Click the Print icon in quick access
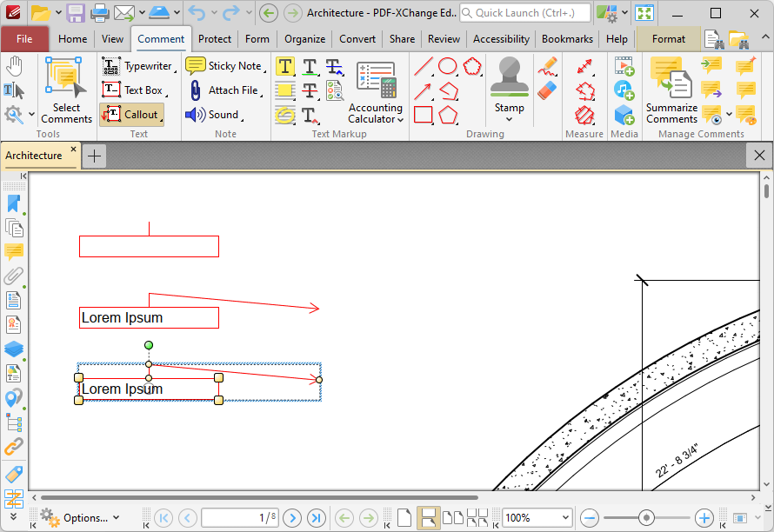774x532 pixels. tap(100, 13)
